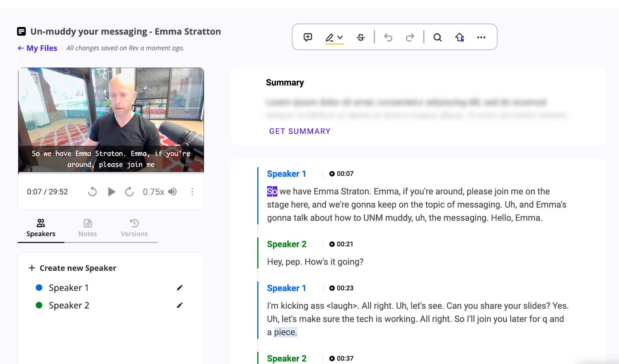Jump to timestamp 00:07
The width and height of the screenshot is (619, 364).
pos(341,174)
